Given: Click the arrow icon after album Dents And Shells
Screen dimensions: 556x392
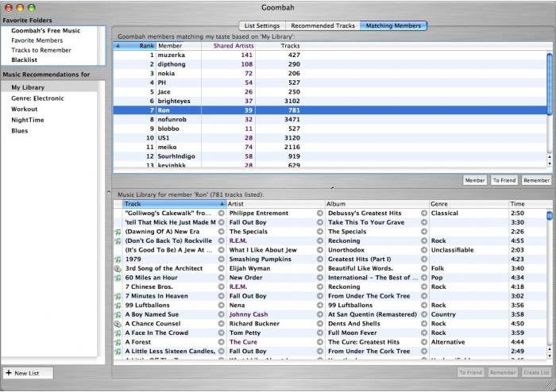Looking at the screenshot, I should (x=423, y=324).
